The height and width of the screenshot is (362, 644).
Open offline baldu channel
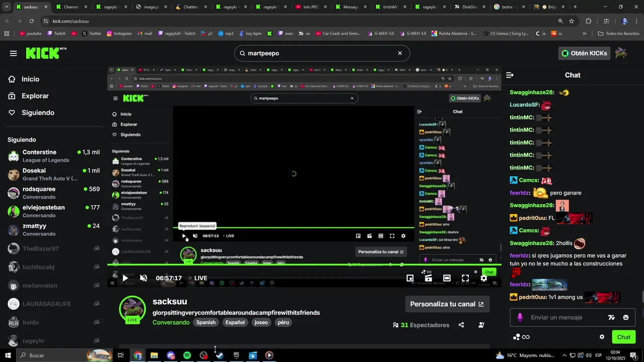(x=54, y=322)
